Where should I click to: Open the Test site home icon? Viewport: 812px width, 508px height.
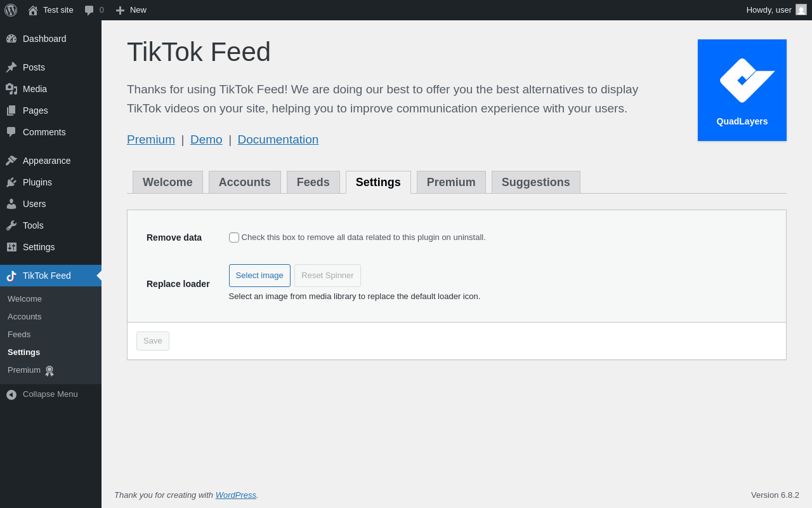point(33,10)
